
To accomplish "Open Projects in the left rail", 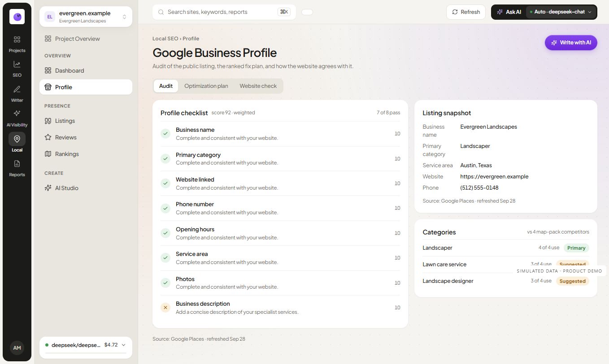I will coord(17,44).
